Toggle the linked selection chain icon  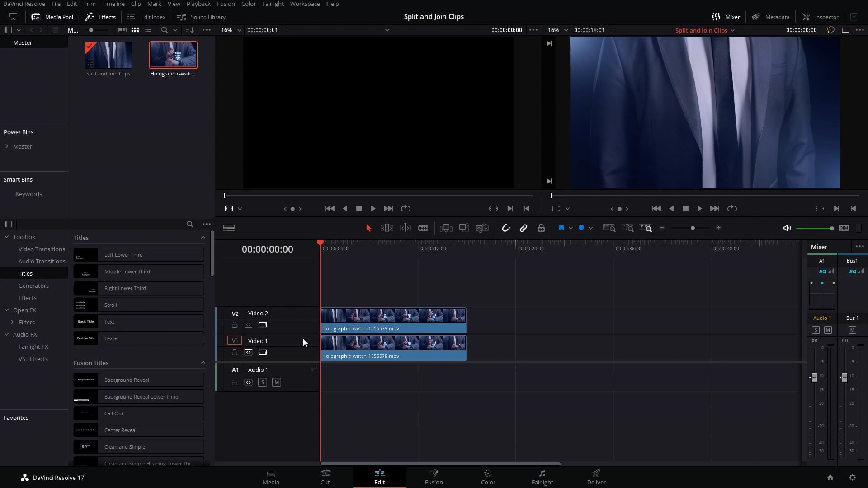523,228
